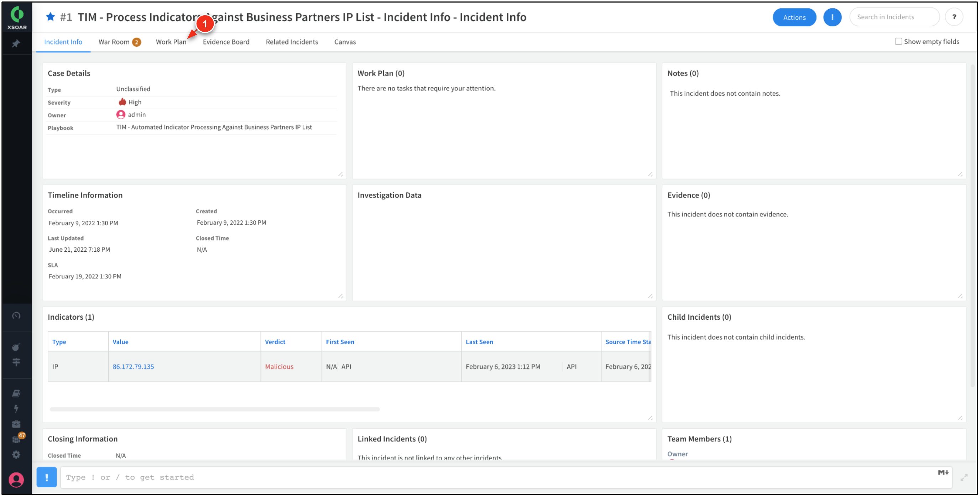Sort indicators by the Verdict column
The width and height of the screenshot is (980, 497).
coord(275,342)
